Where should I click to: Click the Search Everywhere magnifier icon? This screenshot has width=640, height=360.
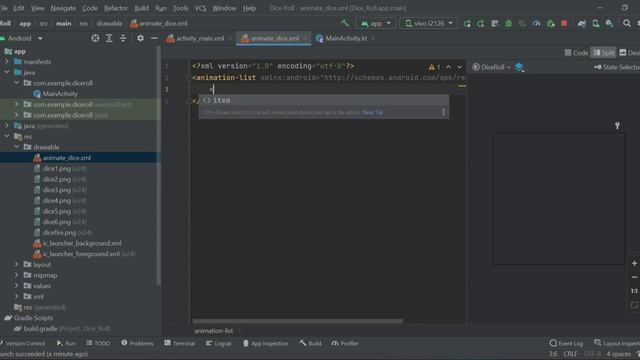point(627,24)
